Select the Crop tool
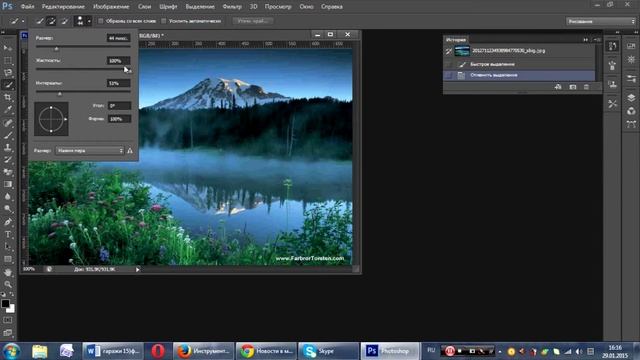 8,97
